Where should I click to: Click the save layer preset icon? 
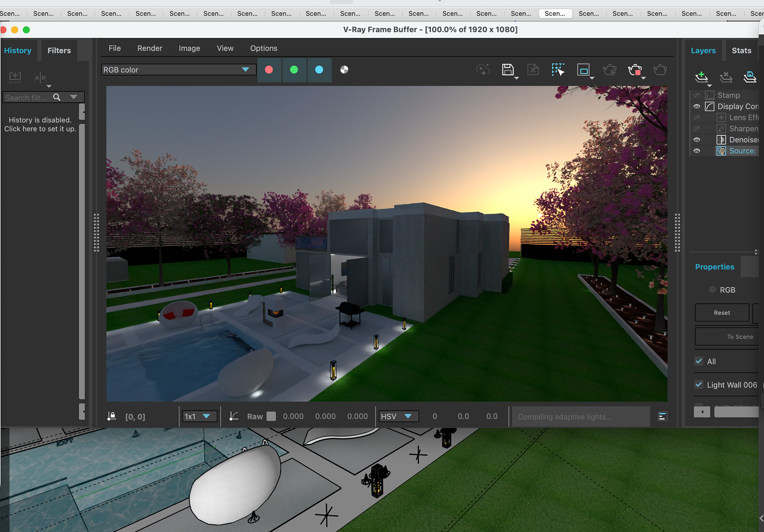tap(750, 76)
